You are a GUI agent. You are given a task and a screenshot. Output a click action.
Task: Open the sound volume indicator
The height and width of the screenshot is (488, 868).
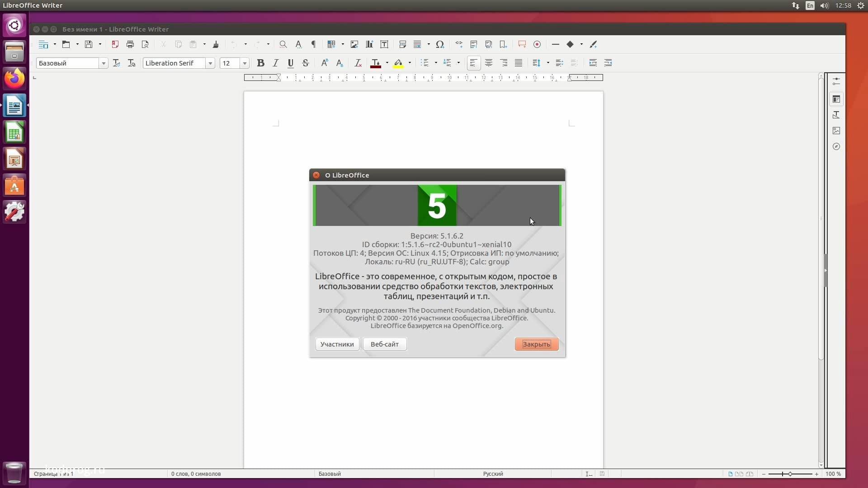tap(824, 5)
